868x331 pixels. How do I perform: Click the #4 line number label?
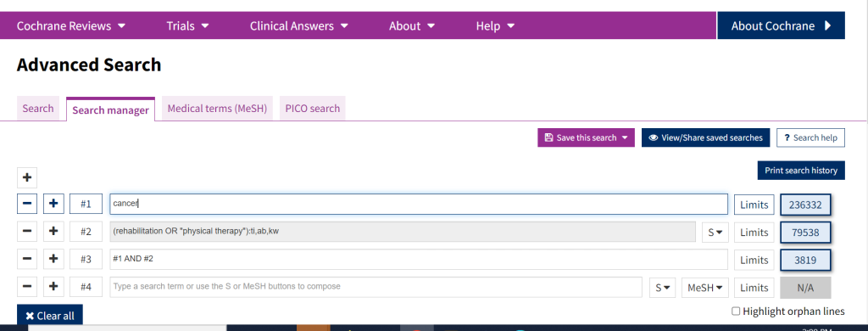click(86, 287)
